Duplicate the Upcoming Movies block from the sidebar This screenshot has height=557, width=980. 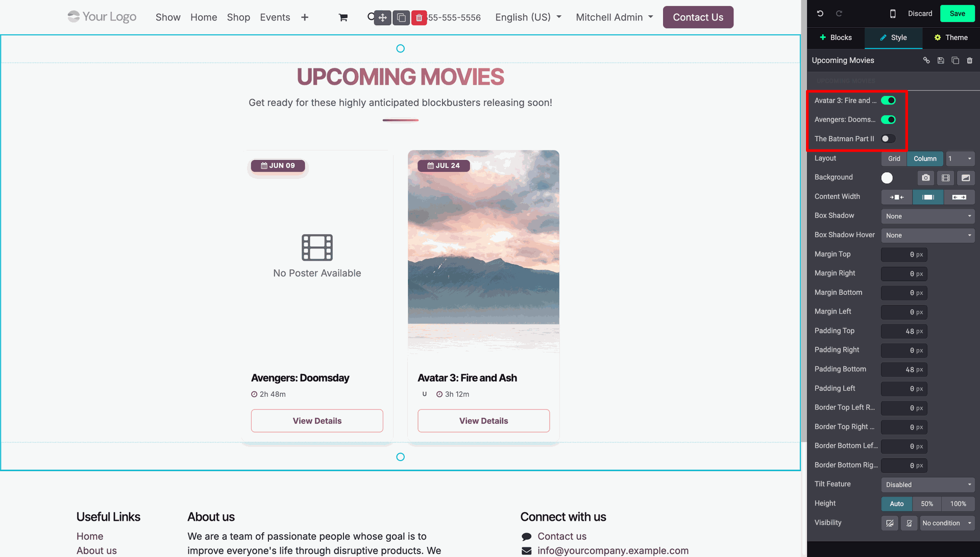[x=955, y=60]
